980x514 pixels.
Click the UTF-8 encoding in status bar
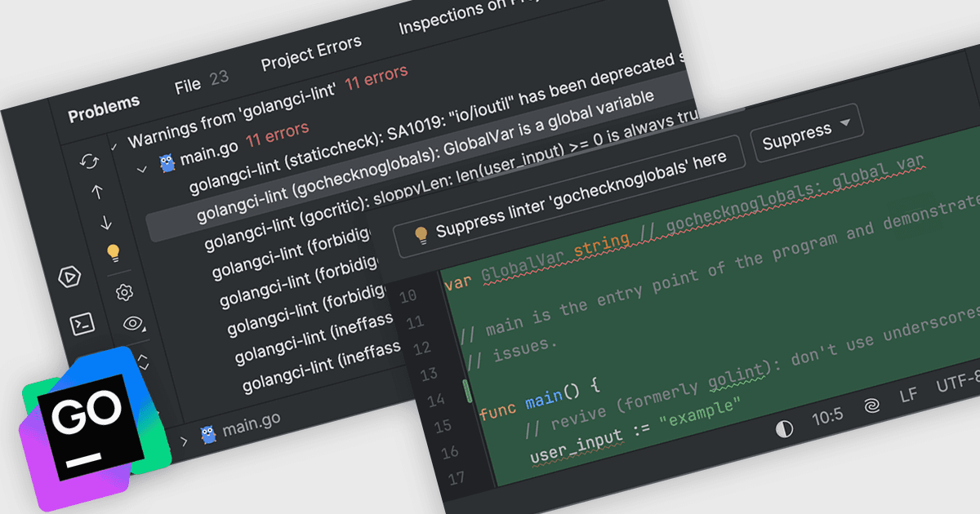pos(959,382)
